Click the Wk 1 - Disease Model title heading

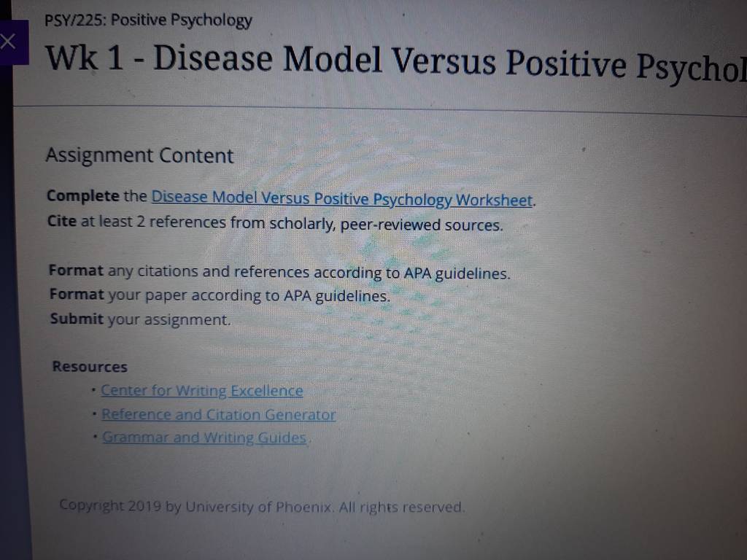pyautogui.click(x=395, y=63)
